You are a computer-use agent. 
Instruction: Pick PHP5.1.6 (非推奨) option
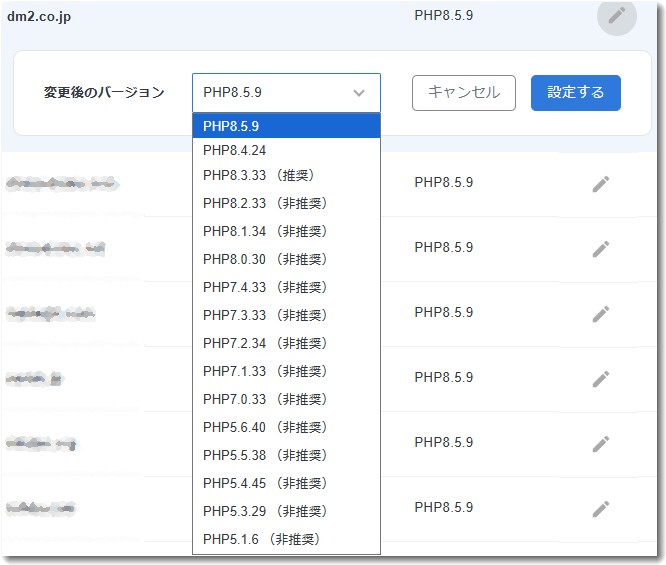pos(286,539)
